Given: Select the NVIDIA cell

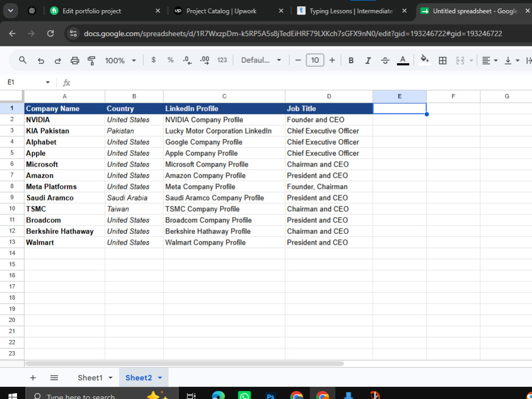Looking at the screenshot, I should pyautogui.click(x=64, y=120).
